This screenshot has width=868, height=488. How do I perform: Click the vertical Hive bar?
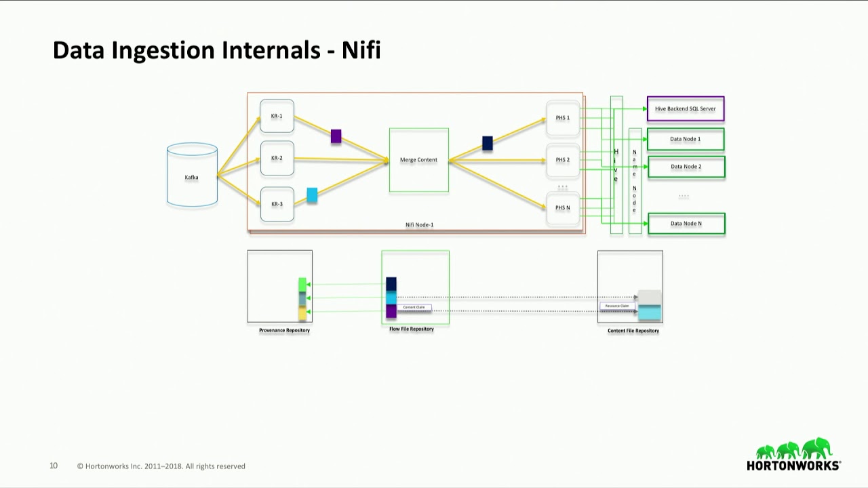click(x=616, y=165)
